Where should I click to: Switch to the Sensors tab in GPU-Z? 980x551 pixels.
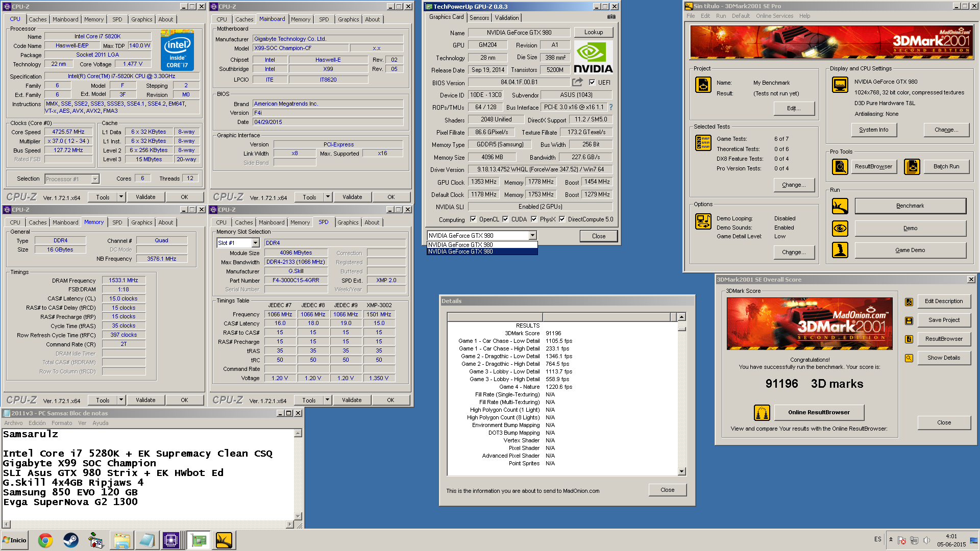point(479,17)
